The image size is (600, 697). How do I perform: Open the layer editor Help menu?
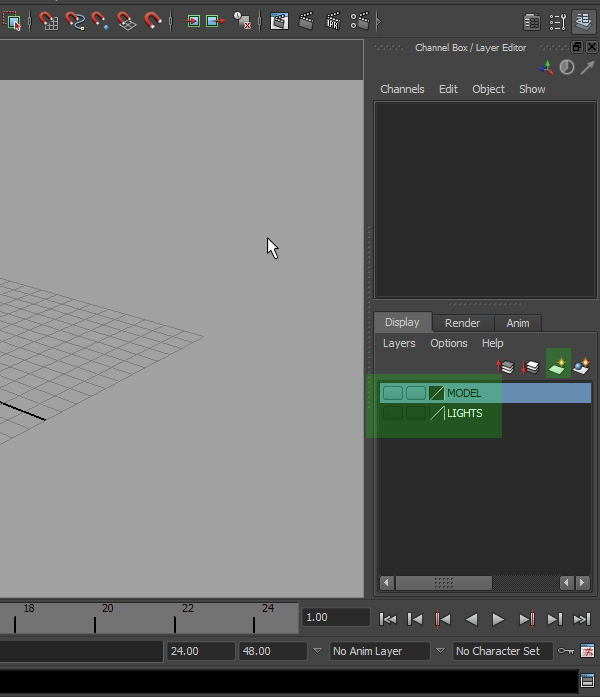pyautogui.click(x=492, y=343)
